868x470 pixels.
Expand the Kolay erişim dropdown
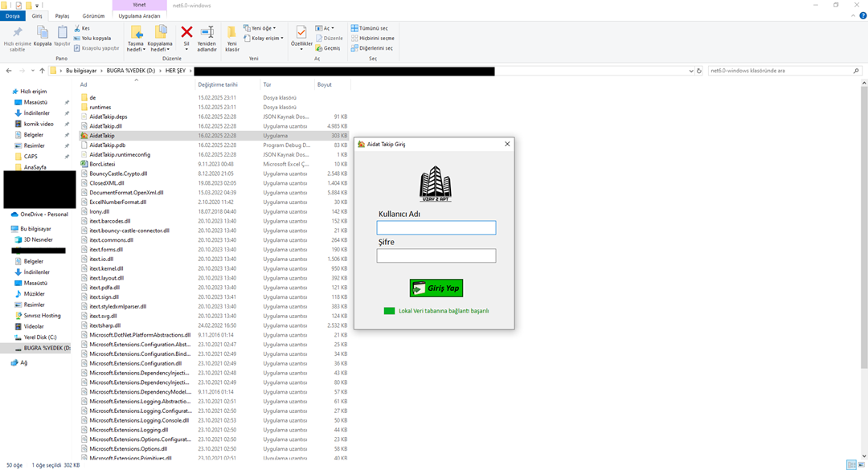[x=266, y=38]
